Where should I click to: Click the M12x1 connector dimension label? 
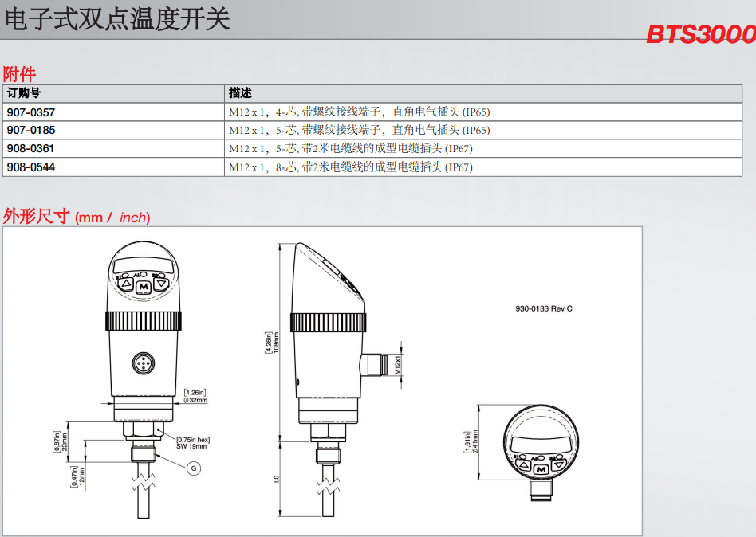coord(397,365)
